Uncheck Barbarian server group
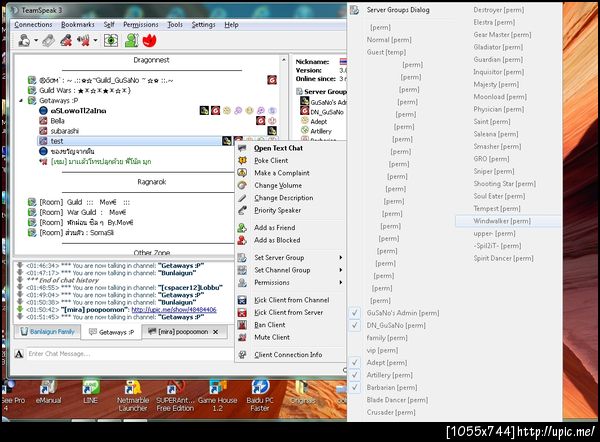This screenshot has height=442, width=600. [x=355, y=387]
